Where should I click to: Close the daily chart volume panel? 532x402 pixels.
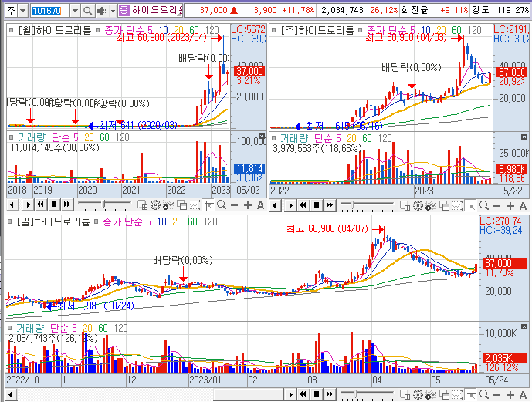pyautogui.click(x=524, y=326)
